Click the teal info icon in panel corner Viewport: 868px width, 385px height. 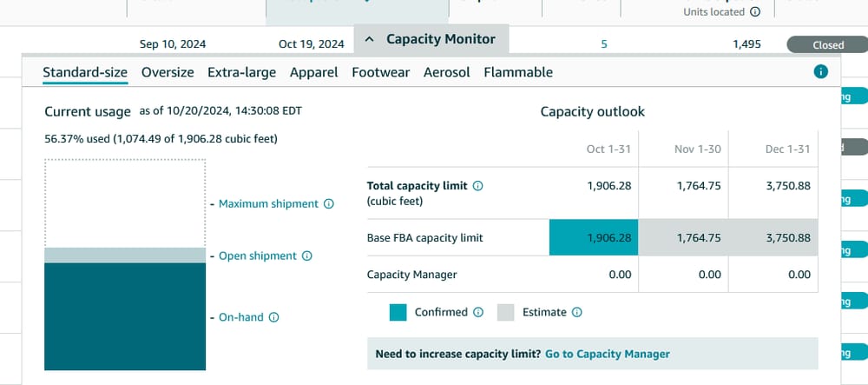(821, 72)
